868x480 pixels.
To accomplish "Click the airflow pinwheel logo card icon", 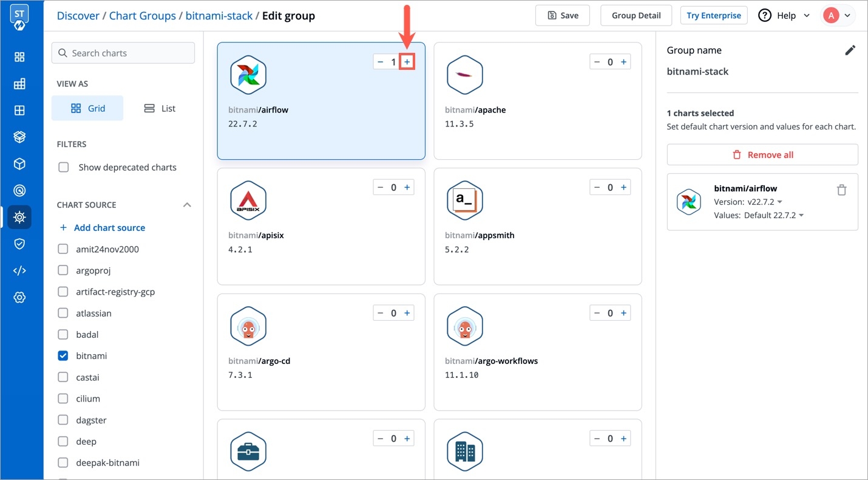I will click(248, 74).
